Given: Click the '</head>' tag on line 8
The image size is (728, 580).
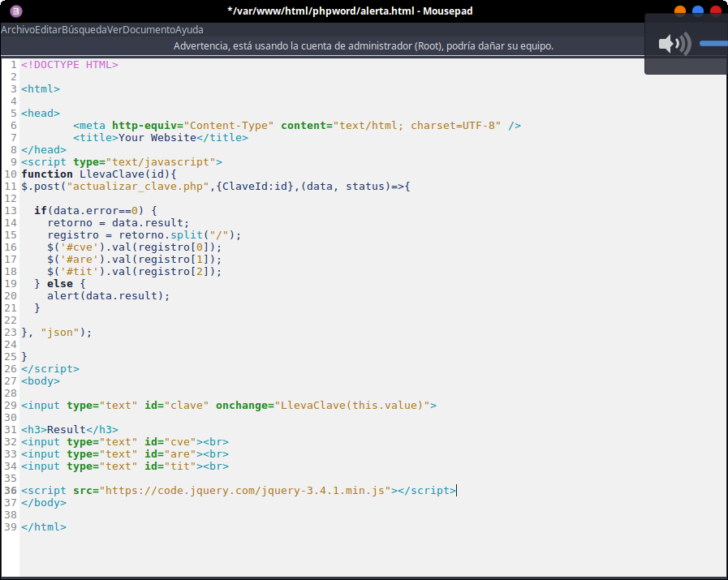Looking at the screenshot, I should click(44, 149).
